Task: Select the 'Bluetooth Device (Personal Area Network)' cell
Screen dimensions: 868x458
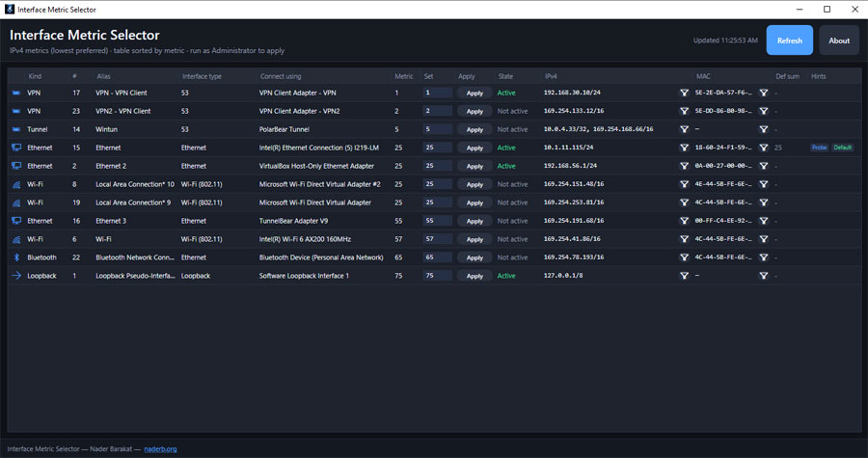Action: pos(321,257)
